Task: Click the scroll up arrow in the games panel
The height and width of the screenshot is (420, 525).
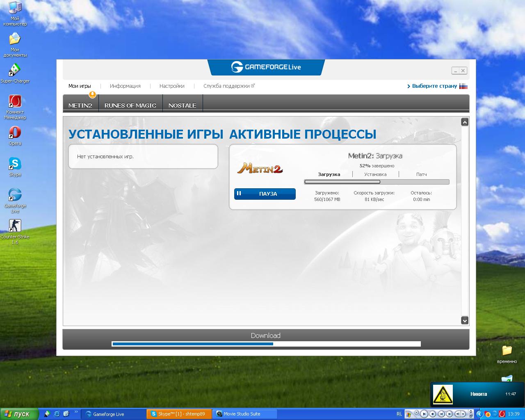Action: [465, 122]
